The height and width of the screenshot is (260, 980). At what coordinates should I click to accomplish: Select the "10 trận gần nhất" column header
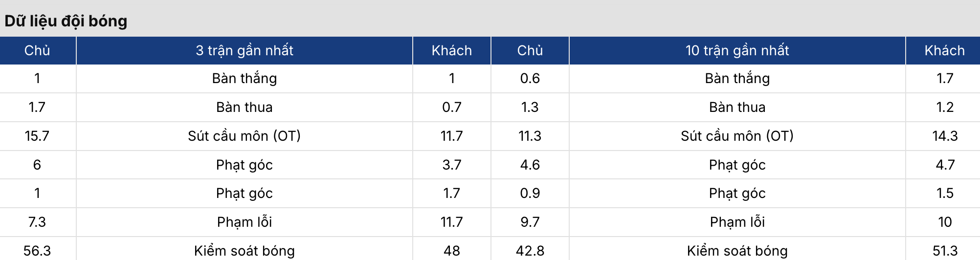[737, 50]
